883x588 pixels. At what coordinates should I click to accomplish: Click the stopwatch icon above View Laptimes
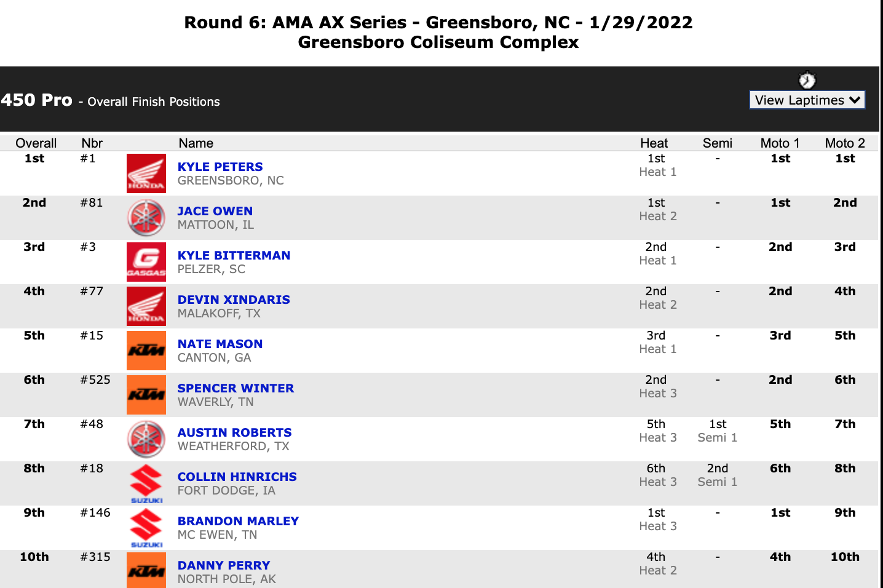(807, 81)
